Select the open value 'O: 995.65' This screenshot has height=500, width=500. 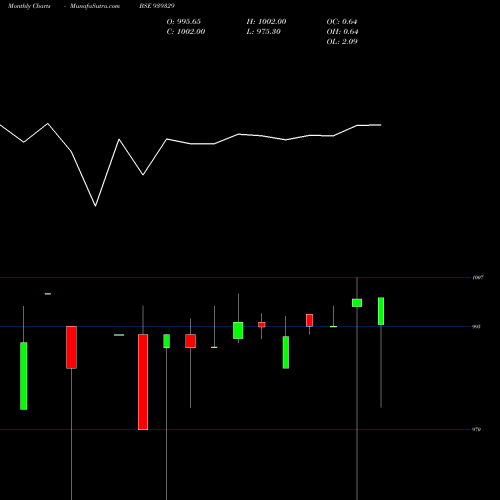(184, 22)
